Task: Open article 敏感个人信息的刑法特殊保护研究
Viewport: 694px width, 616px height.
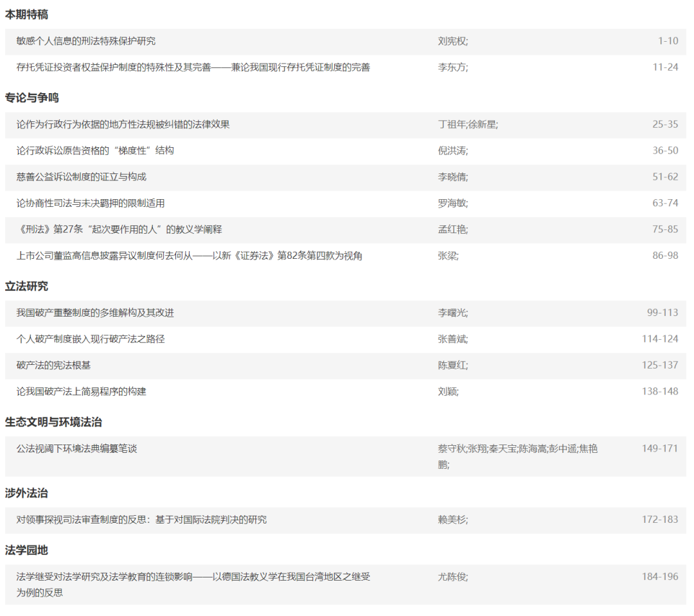Action: (86, 41)
